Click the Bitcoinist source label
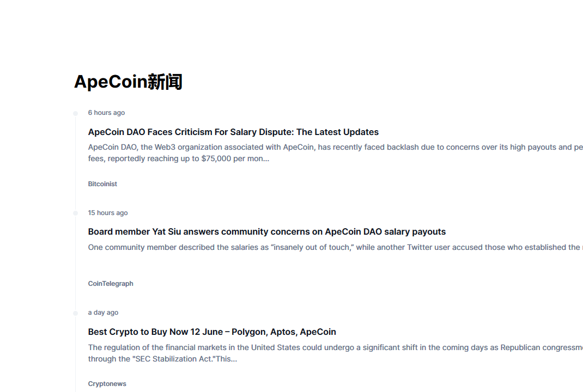 coord(102,184)
